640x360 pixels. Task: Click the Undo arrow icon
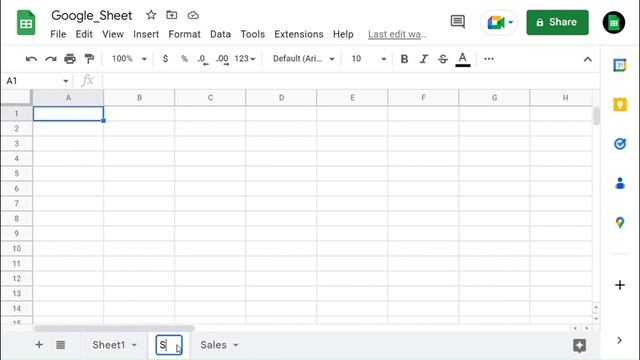click(x=31, y=59)
